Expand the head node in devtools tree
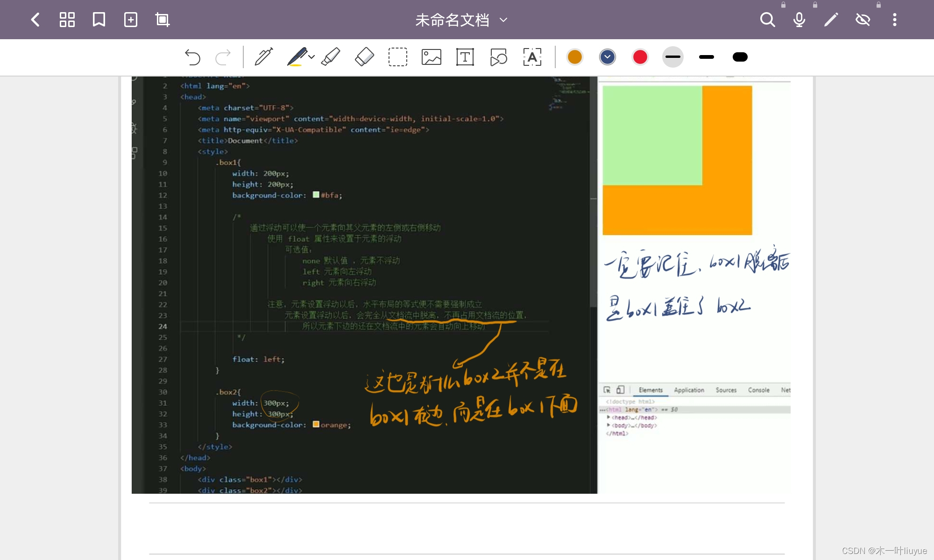This screenshot has width=934, height=560. 609,417
